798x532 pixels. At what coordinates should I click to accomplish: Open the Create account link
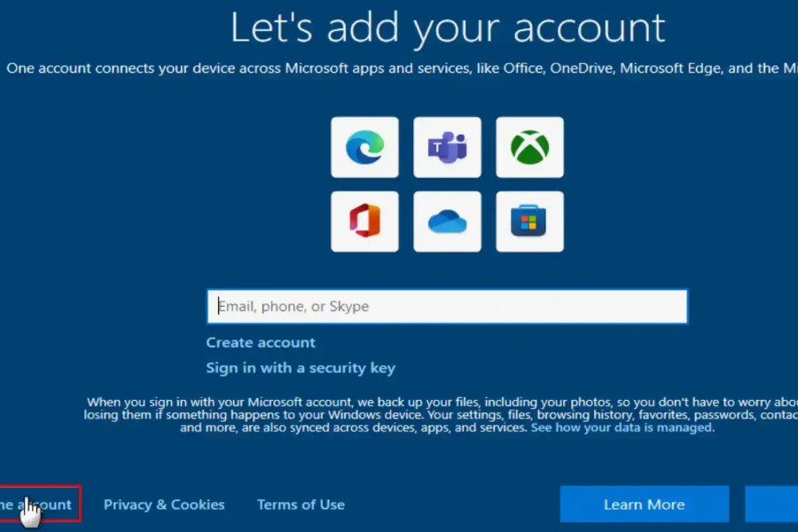(261, 342)
